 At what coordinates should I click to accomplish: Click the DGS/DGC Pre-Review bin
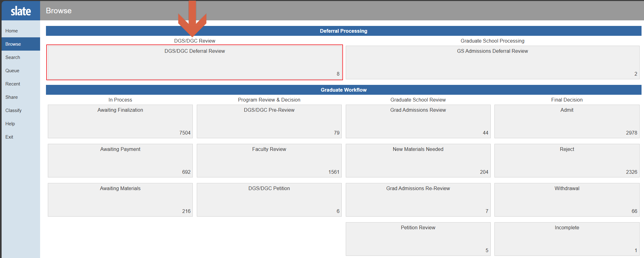click(x=269, y=121)
